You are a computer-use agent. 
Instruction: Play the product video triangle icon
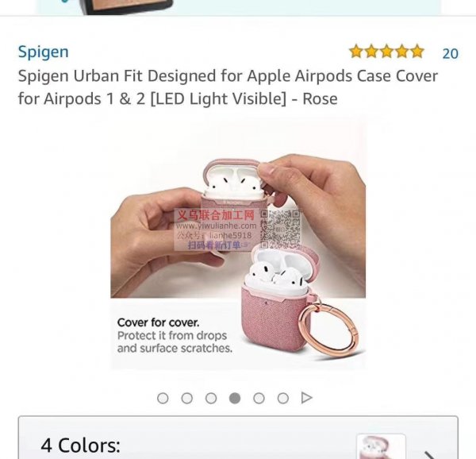pos(306,398)
